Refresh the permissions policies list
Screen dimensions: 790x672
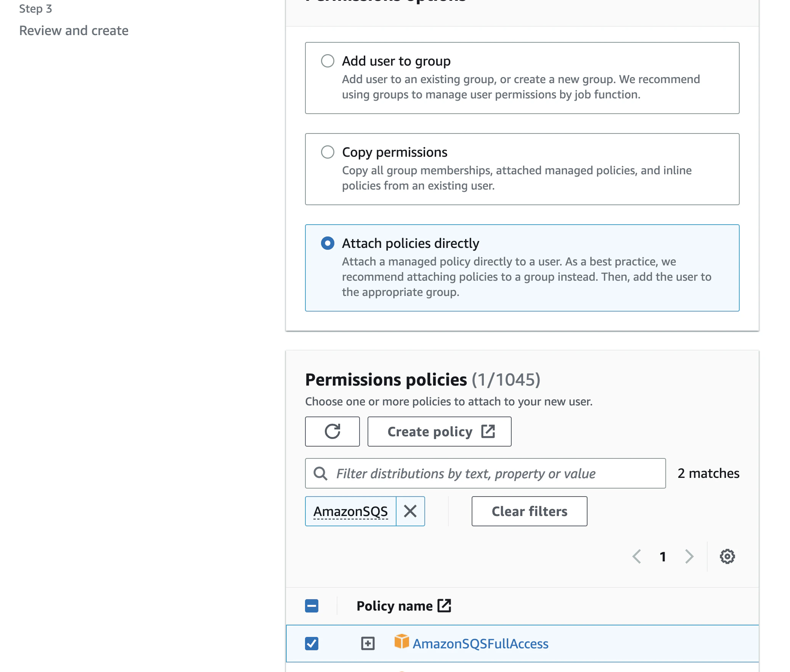pyautogui.click(x=332, y=431)
